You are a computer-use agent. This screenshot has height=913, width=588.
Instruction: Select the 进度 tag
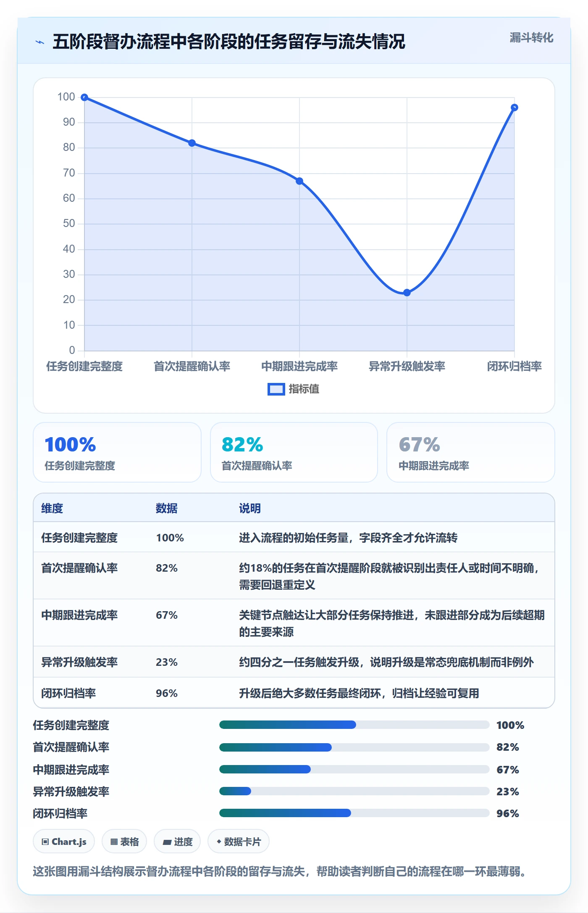click(x=177, y=842)
